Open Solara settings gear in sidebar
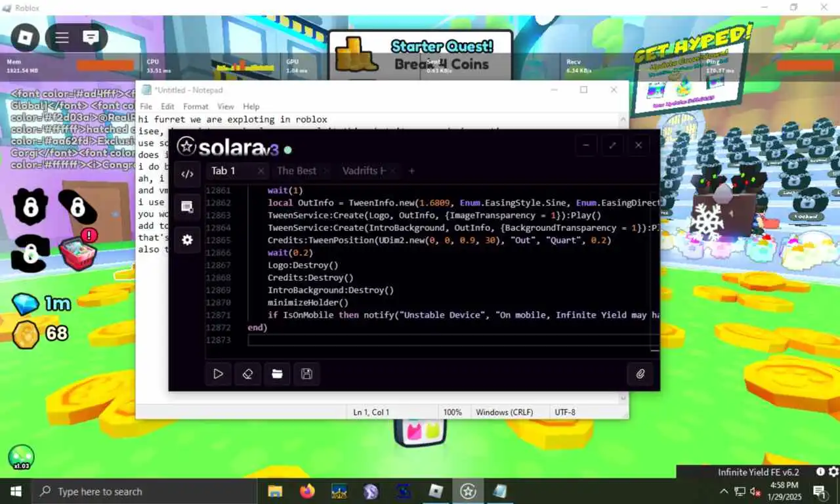This screenshot has width=840, height=504. [x=187, y=240]
